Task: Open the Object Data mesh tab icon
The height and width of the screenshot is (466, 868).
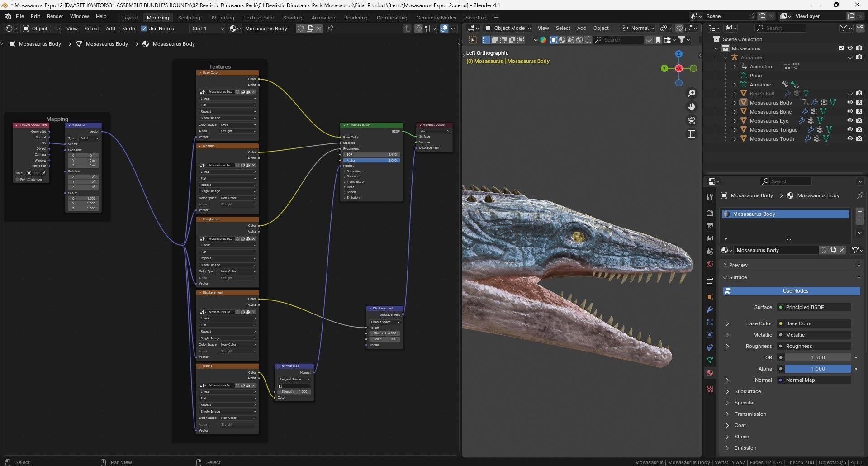Action: [710, 360]
